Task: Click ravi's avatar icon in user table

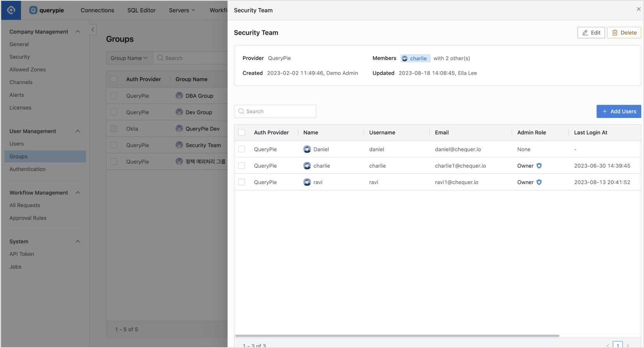Action: [307, 182]
